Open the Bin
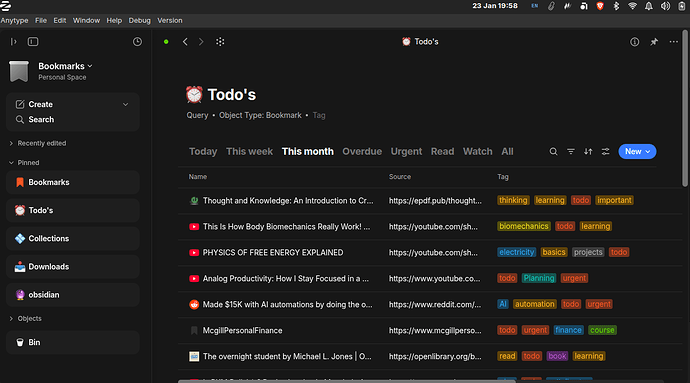Image resolution: width=690 pixels, height=383 pixels. [73, 342]
